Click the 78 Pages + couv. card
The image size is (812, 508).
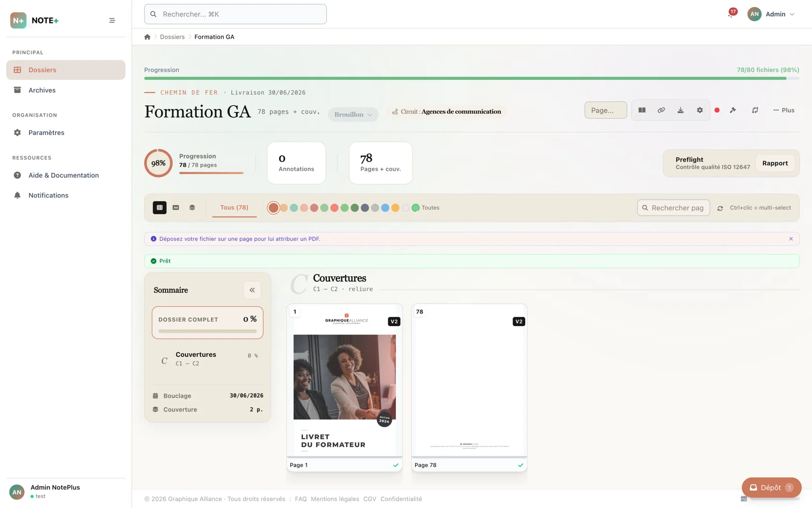tap(381, 163)
